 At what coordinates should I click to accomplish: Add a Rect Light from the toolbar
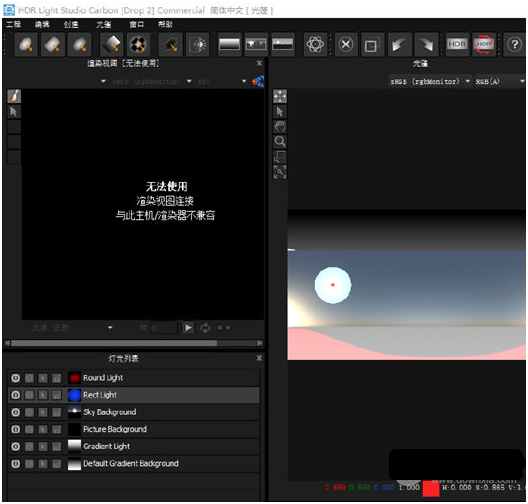tap(53, 44)
